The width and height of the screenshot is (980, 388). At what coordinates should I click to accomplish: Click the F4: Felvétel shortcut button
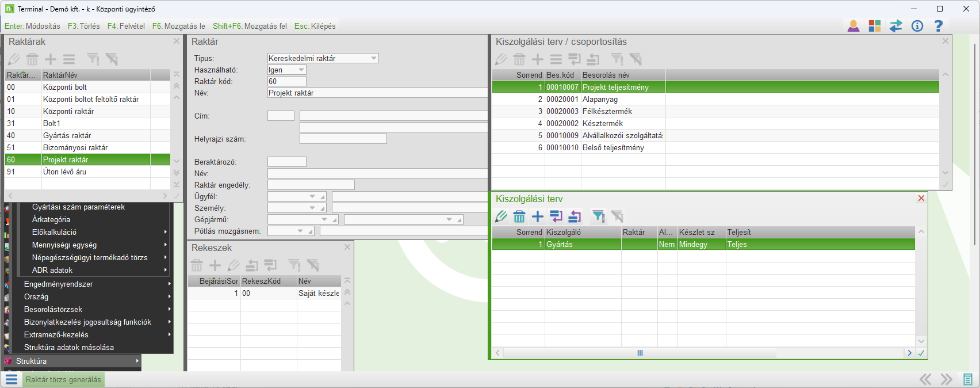(126, 26)
